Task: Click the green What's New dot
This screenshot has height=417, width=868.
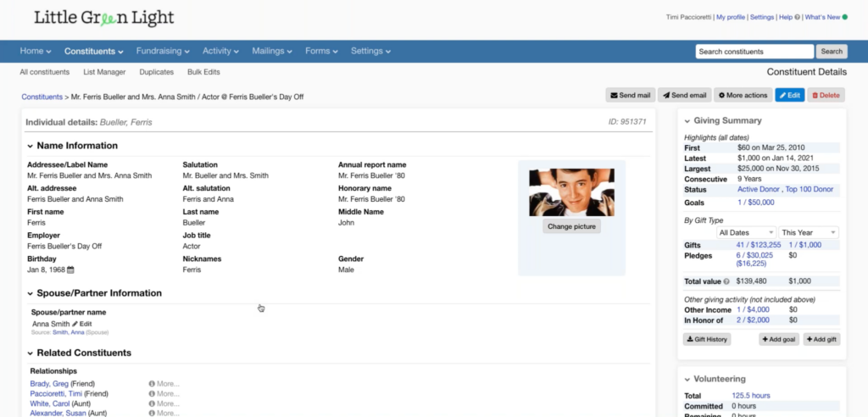Action: tap(845, 17)
